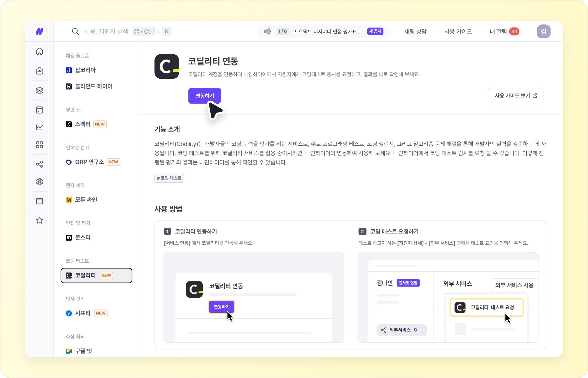
Task: Open the home icon in left sidebar
Action: click(39, 52)
